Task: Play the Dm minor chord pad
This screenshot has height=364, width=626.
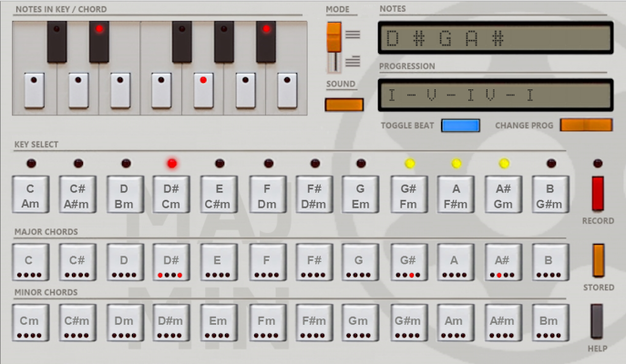Action: (125, 323)
